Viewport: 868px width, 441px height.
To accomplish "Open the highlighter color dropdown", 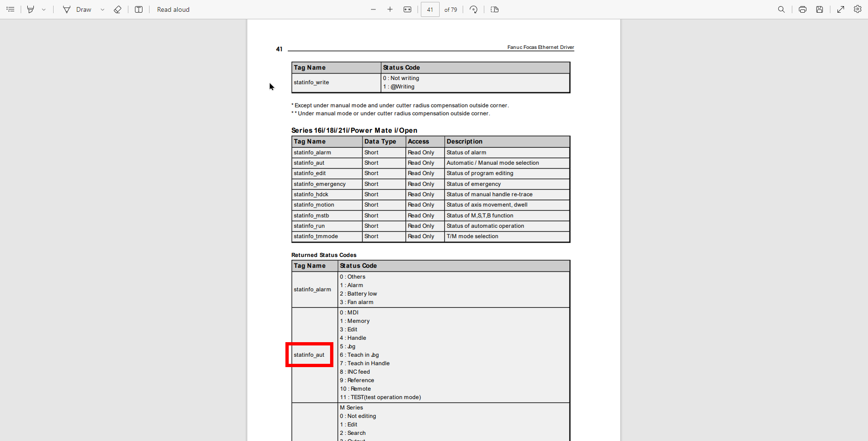I will (44, 9).
